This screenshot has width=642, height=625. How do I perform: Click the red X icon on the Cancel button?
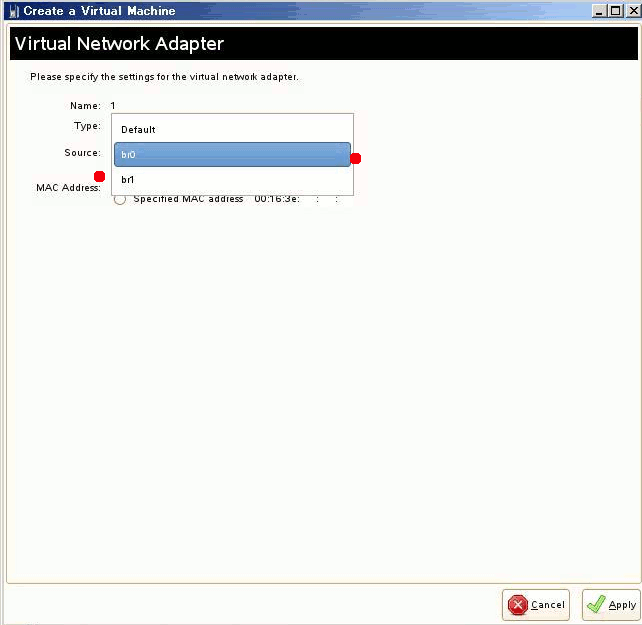pyautogui.click(x=518, y=605)
